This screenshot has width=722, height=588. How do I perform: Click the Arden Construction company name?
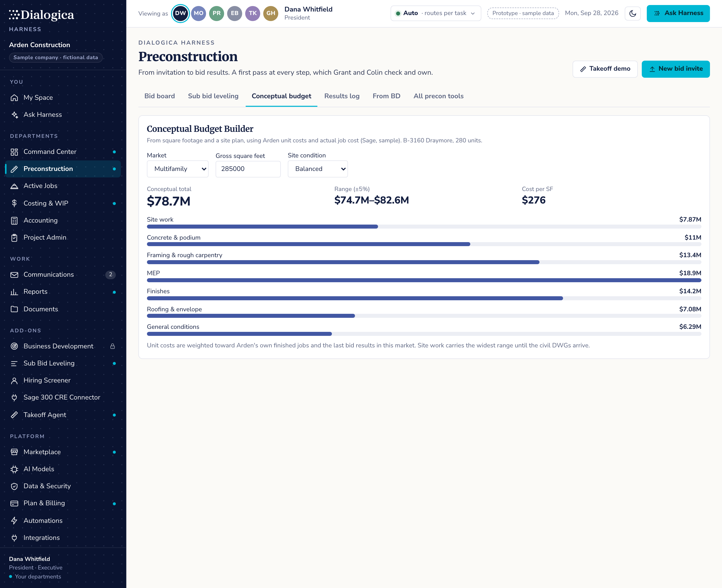click(x=40, y=45)
